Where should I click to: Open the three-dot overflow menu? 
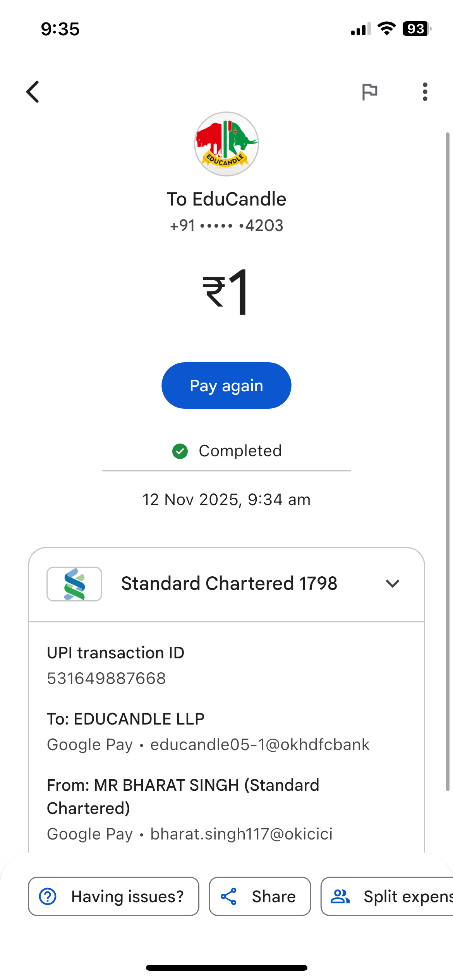pos(425,92)
